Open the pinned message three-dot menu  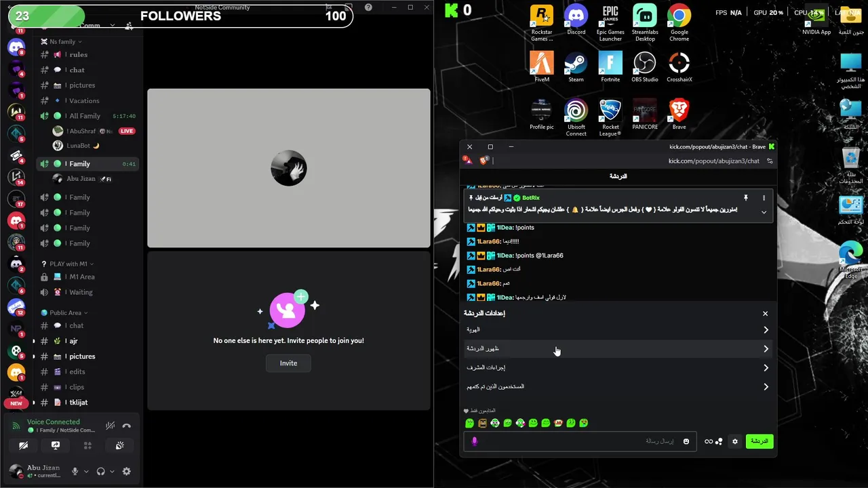coord(764,198)
